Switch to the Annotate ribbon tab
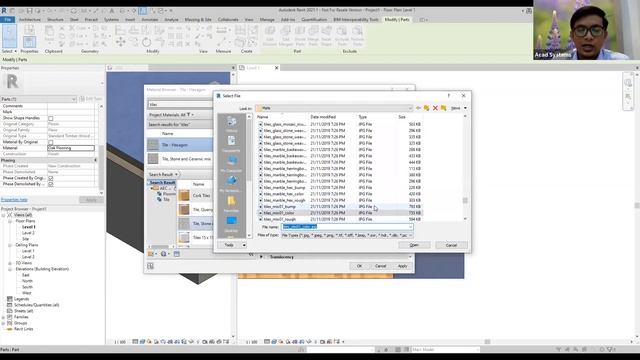 [149, 20]
